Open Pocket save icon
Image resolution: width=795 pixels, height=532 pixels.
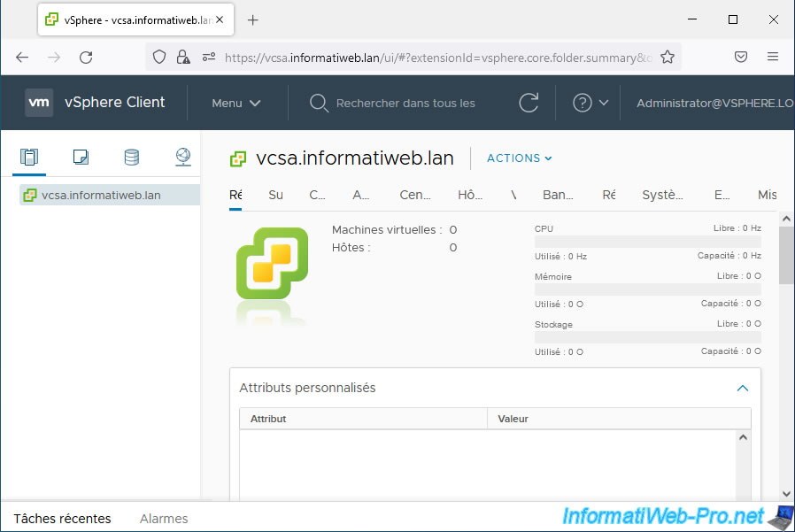(x=741, y=57)
